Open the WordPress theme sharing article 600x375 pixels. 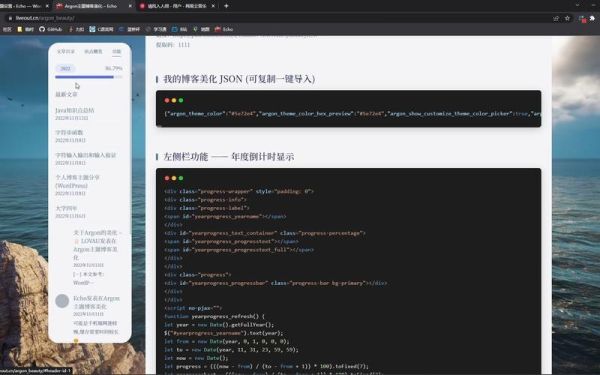pyautogui.click(x=77, y=181)
